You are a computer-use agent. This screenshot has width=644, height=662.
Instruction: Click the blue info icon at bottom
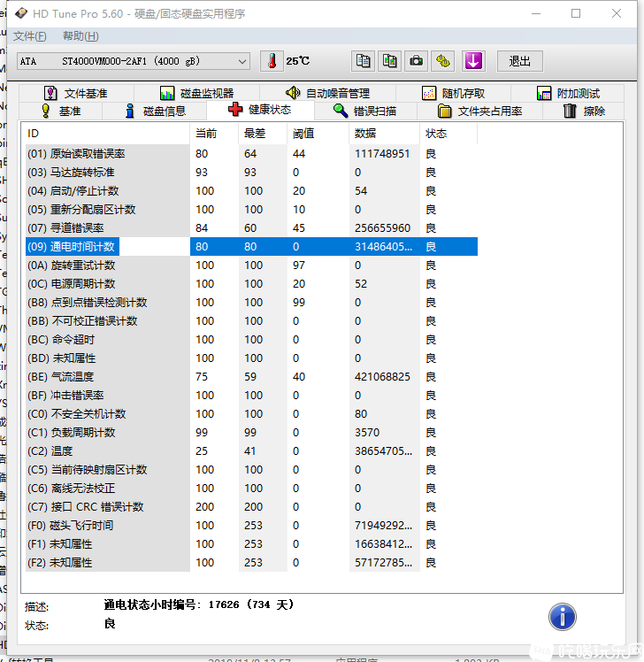pyautogui.click(x=562, y=617)
